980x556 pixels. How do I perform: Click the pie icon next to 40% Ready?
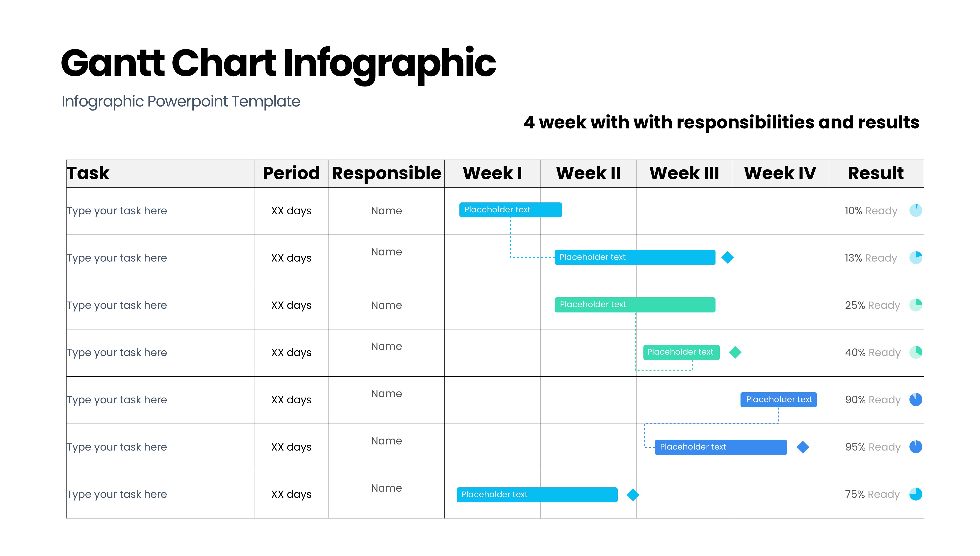(x=915, y=352)
